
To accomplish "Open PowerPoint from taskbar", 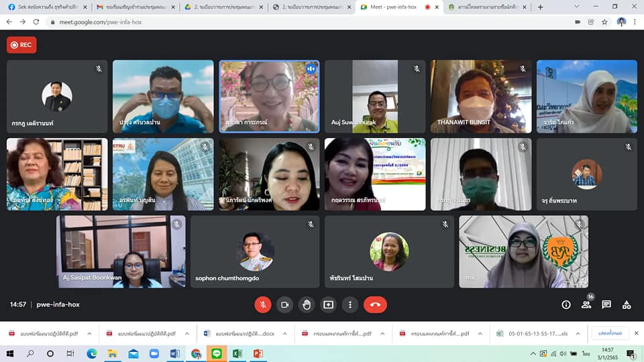I will pos(258,353).
